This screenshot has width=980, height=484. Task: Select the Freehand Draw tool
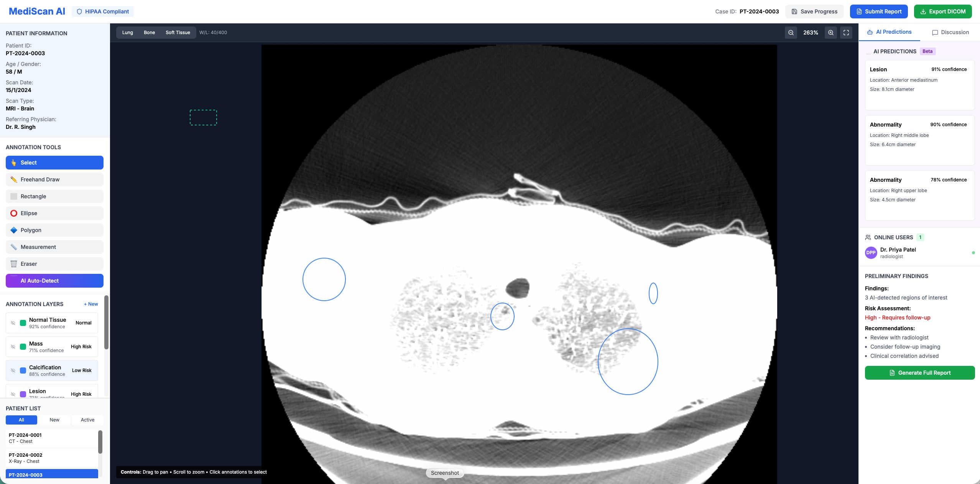(x=54, y=179)
